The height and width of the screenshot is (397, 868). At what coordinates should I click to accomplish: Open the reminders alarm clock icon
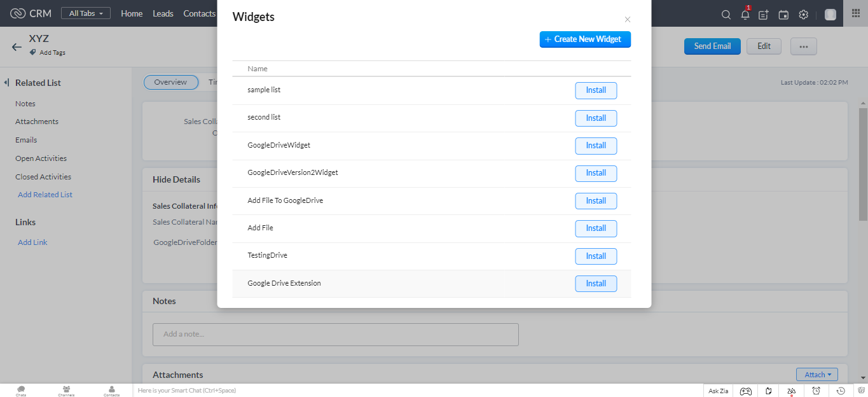click(816, 391)
